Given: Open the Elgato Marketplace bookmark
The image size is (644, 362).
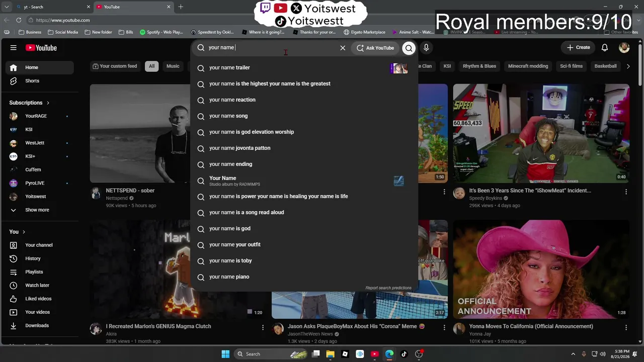Looking at the screenshot, I should tap(364, 32).
